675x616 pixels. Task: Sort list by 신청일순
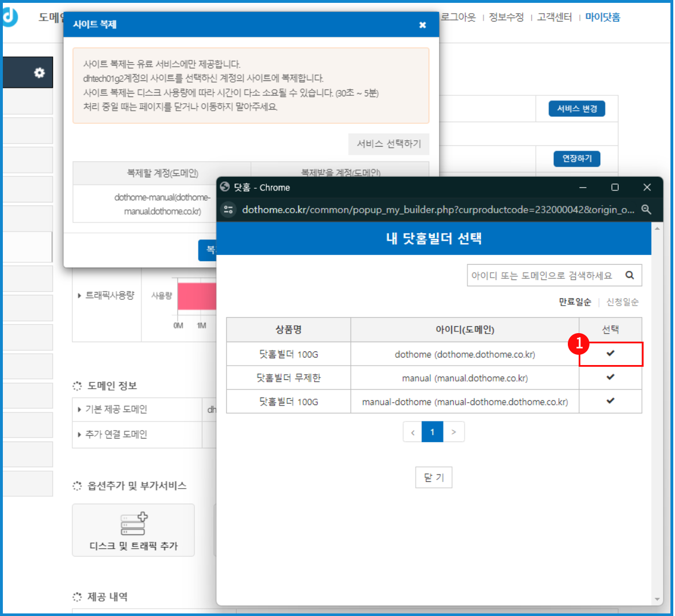click(622, 302)
